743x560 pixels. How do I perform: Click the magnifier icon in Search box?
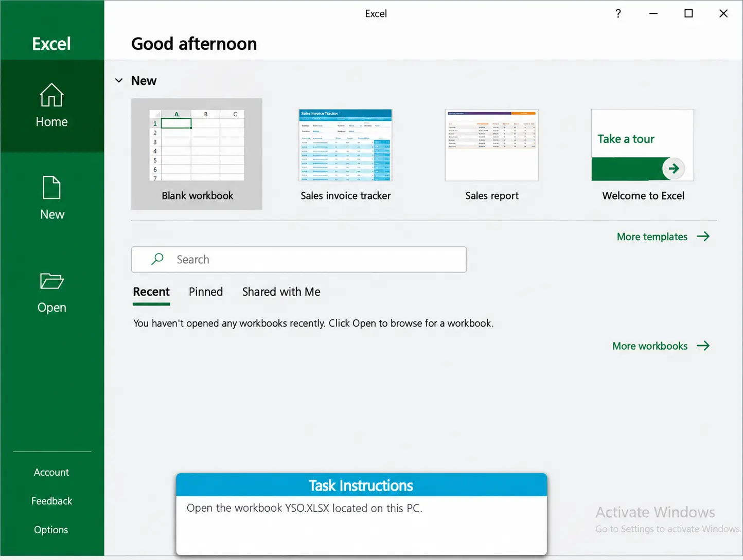point(157,259)
